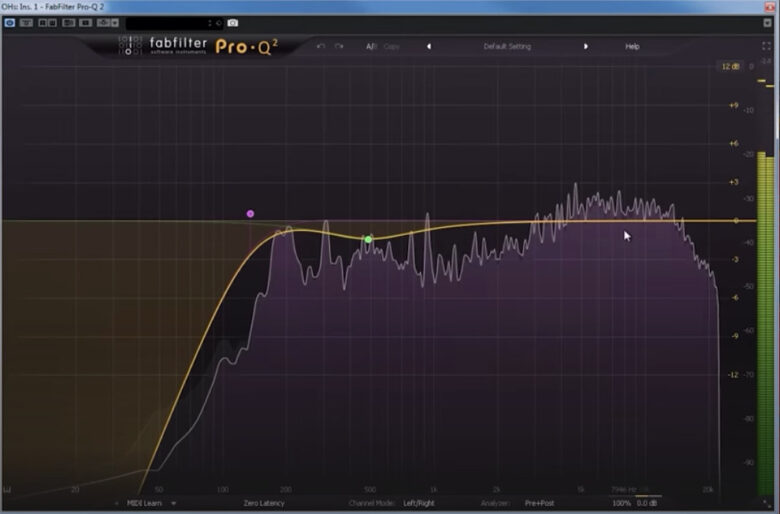Load the previous preset with the left arrow
The height and width of the screenshot is (514, 780).
coord(429,46)
